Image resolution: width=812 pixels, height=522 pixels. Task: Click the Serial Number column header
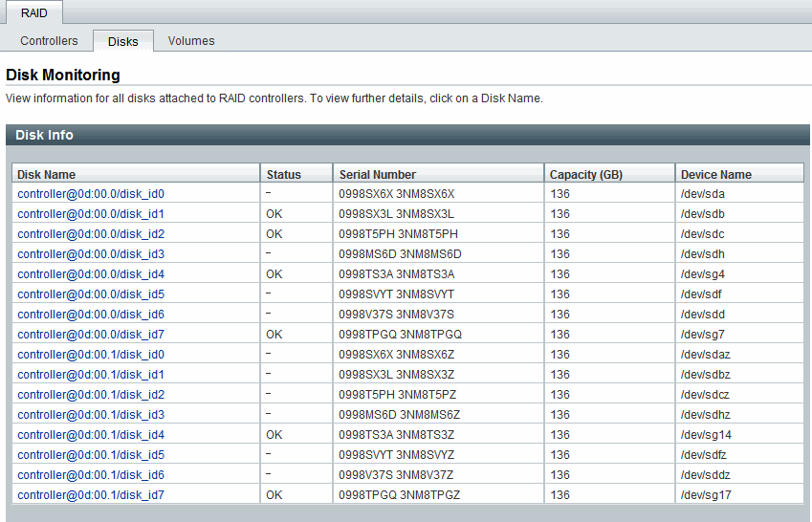(x=438, y=174)
